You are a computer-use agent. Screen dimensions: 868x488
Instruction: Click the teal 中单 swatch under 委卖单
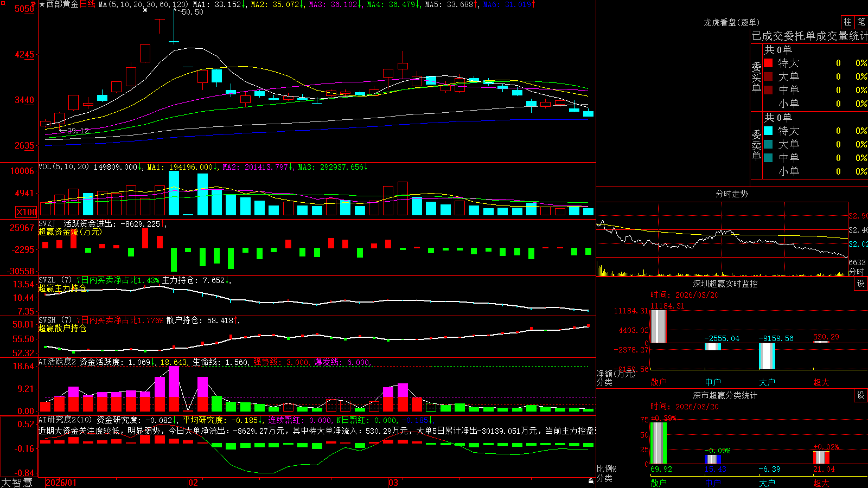[768, 158]
